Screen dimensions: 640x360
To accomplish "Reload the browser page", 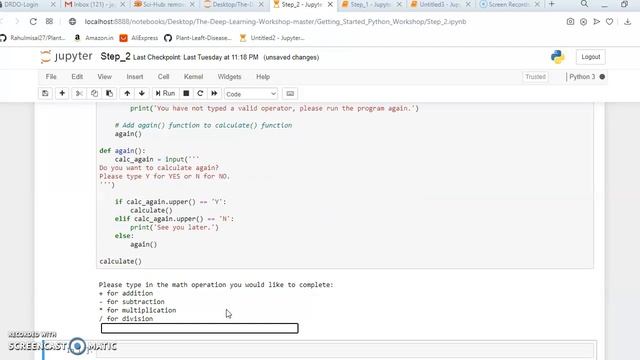I will [x=33, y=21].
